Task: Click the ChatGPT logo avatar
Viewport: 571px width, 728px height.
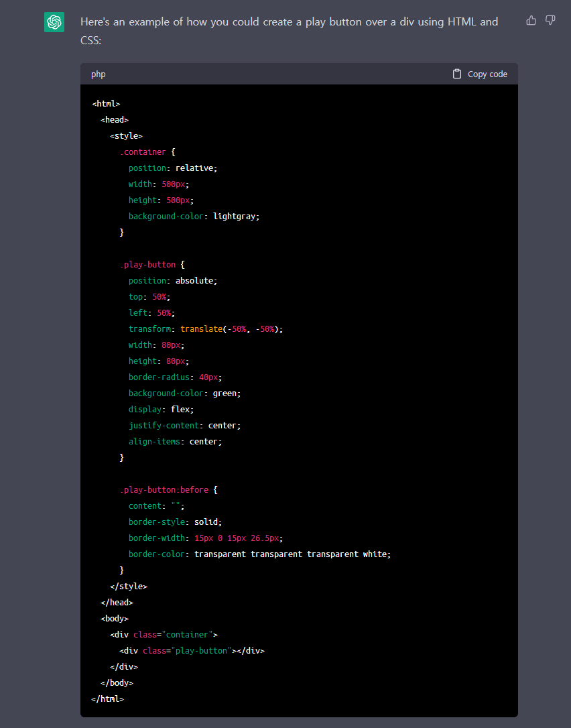Action: pos(54,22)
